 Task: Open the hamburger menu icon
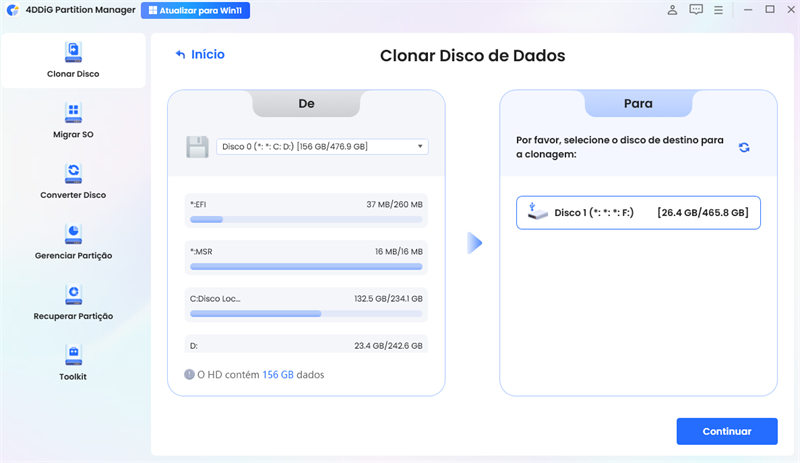tap(718, 10)
